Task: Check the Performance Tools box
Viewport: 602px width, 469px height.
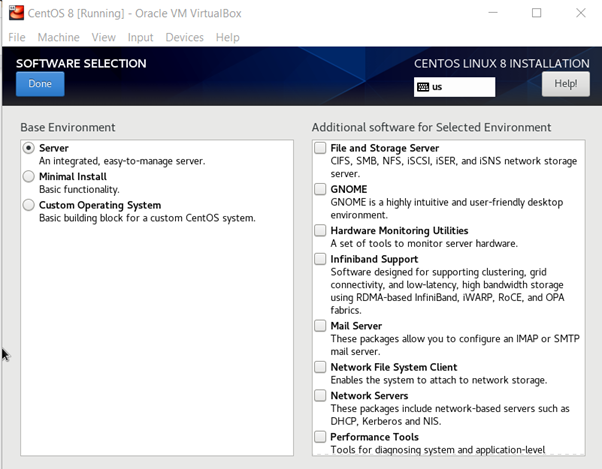Action: pyautogui.click(x=320, y=437)
